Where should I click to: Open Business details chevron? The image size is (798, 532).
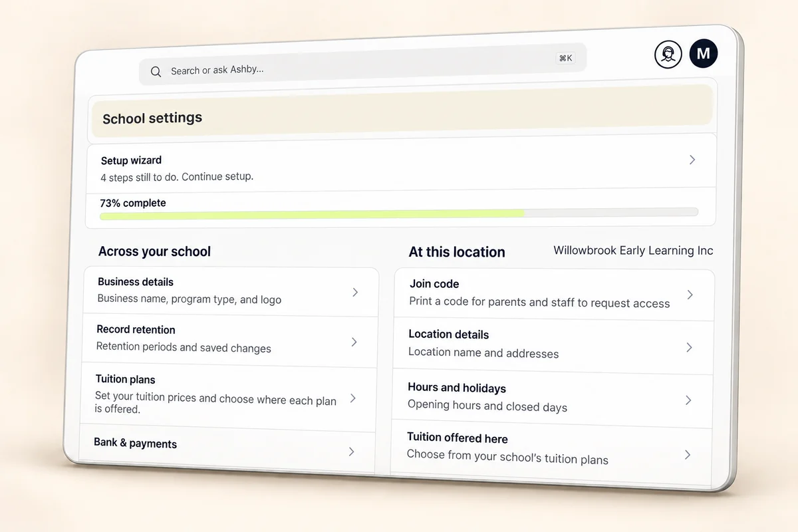coord(355,292)
